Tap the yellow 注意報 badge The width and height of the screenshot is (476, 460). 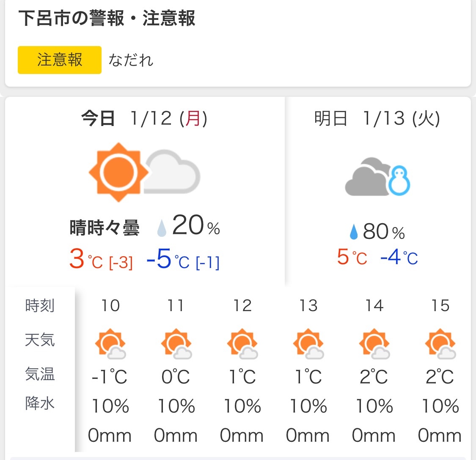click(x=60, y=60)
